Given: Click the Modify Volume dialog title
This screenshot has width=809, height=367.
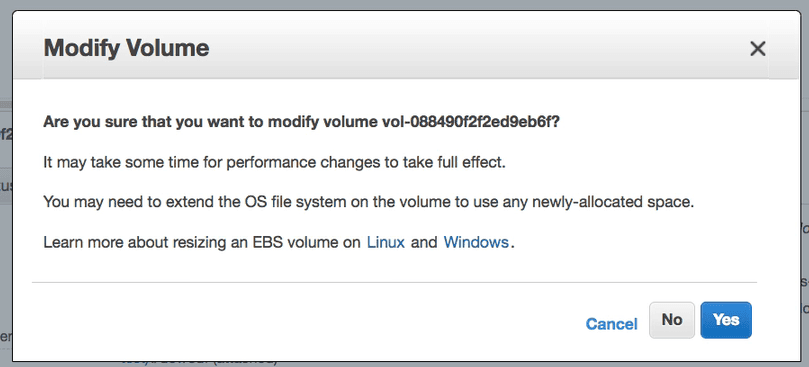Looking at the screenshot, I should coord(126,48).
